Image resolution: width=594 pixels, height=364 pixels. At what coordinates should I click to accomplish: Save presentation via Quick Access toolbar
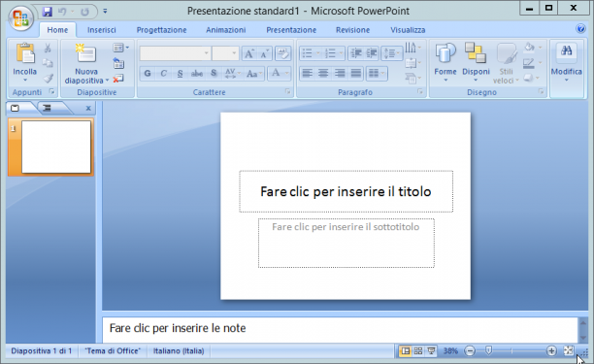(47, 12)
